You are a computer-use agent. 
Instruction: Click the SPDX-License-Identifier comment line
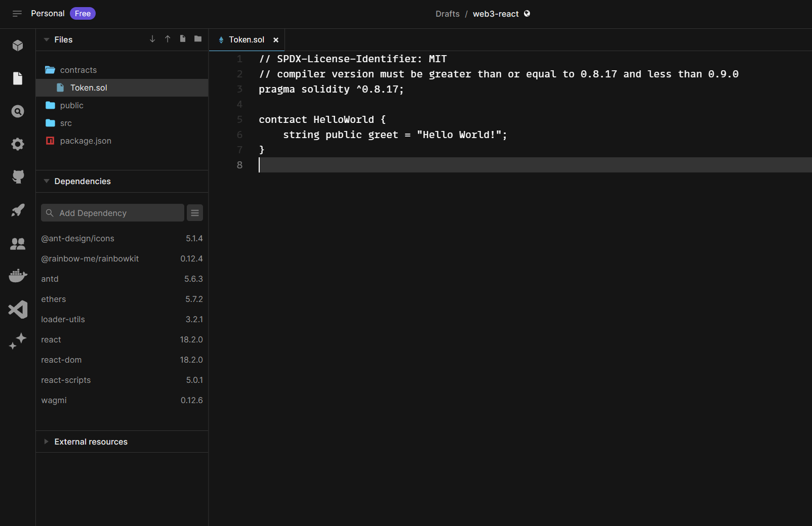(353, 59)
